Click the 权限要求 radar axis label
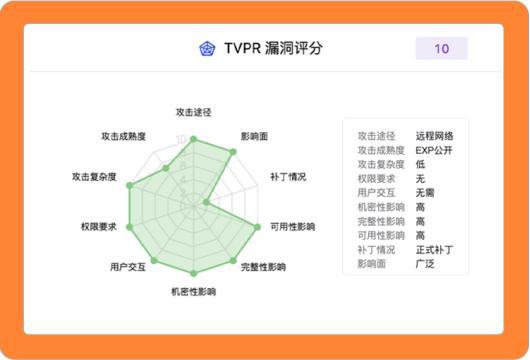The width and height of the screenshot is (530, 360). click(99, 226)
